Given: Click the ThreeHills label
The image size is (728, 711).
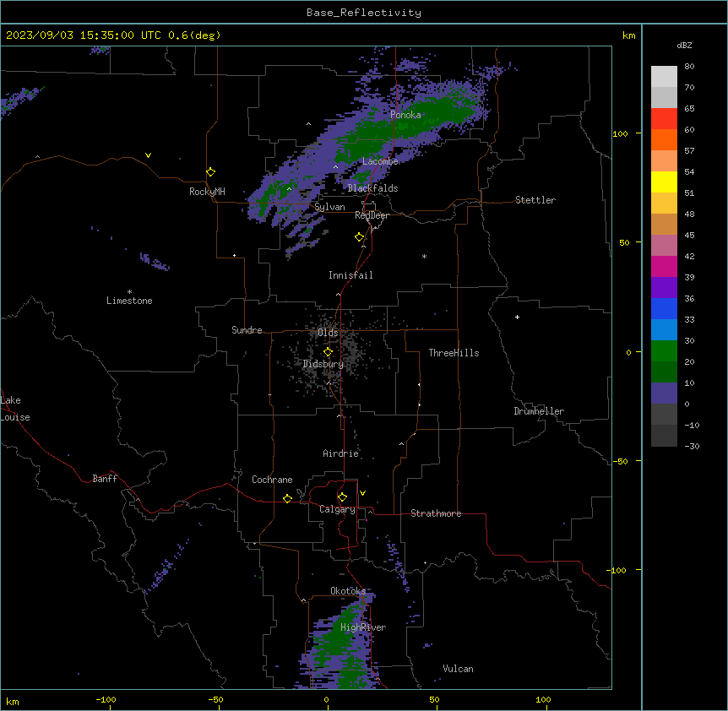Looking at the screenshot, I should [454, 353].
